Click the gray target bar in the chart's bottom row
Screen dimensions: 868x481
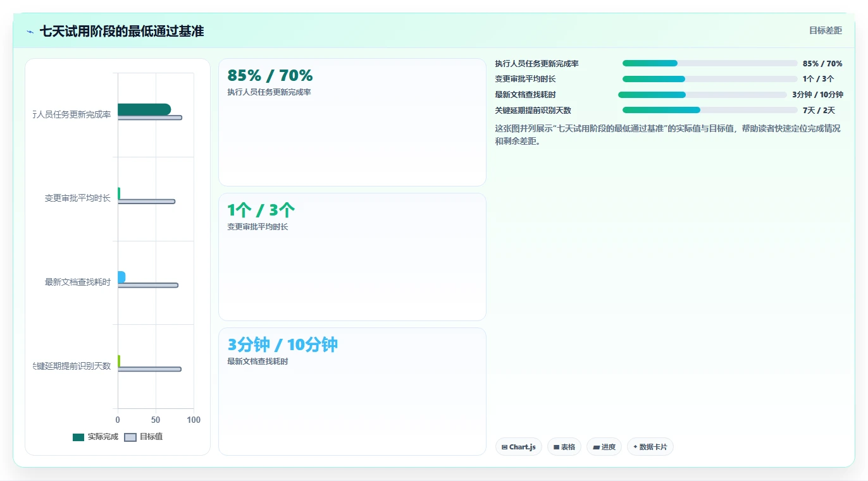click(x=149, y=369)
